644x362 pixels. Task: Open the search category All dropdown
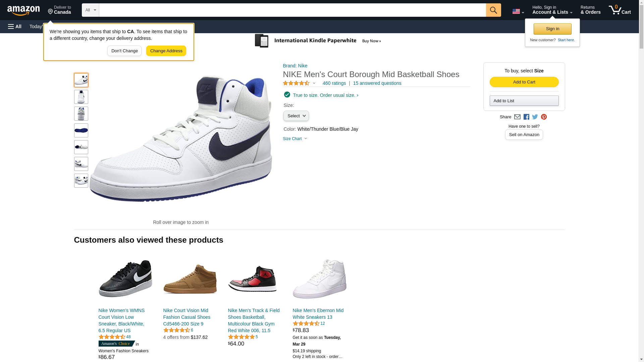pos(91,10)
